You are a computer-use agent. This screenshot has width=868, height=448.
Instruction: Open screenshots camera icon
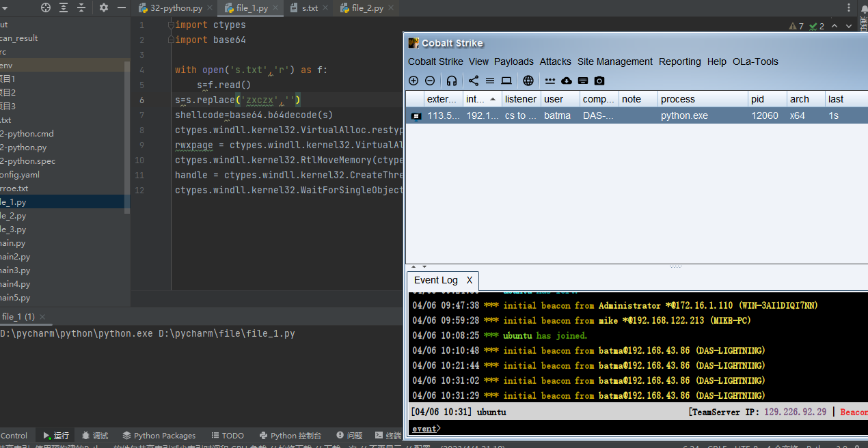599,81
